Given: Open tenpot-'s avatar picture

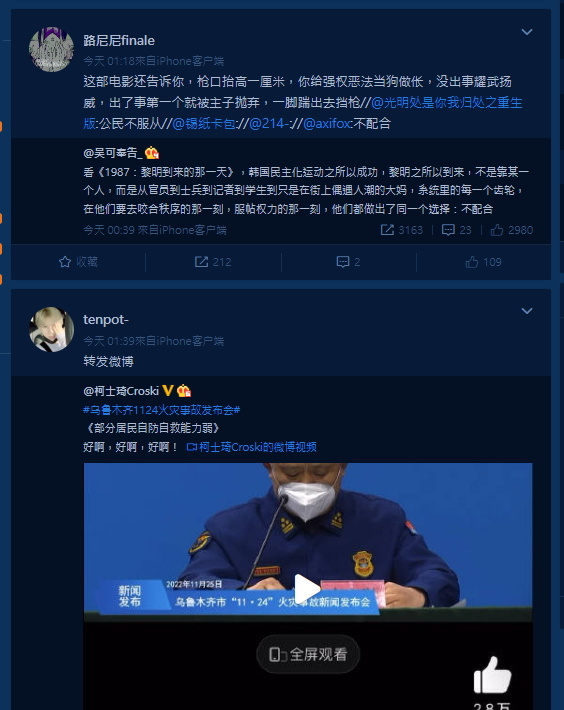Looking at the screenshot, I should pos(51,329).
